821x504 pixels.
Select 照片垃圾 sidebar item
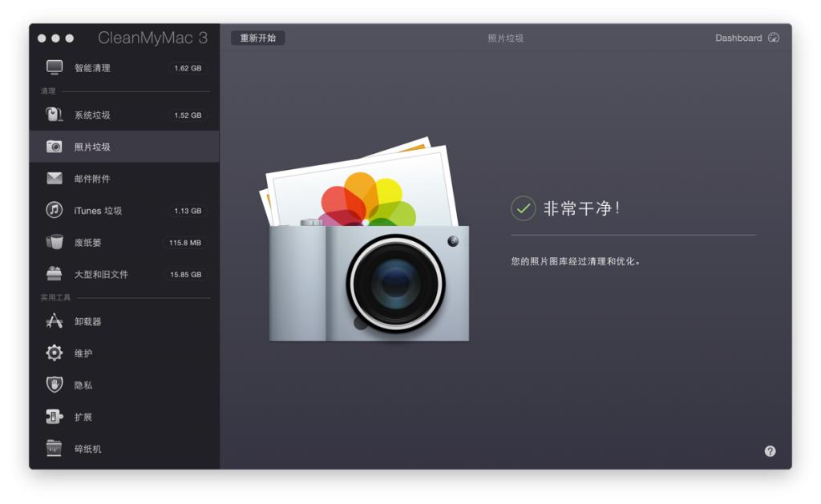(x=124, y=147)
